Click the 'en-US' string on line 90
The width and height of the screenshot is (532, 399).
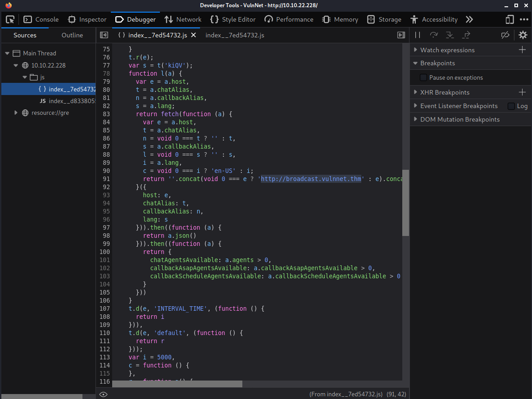pyautogui.click(x=223, y=171)
